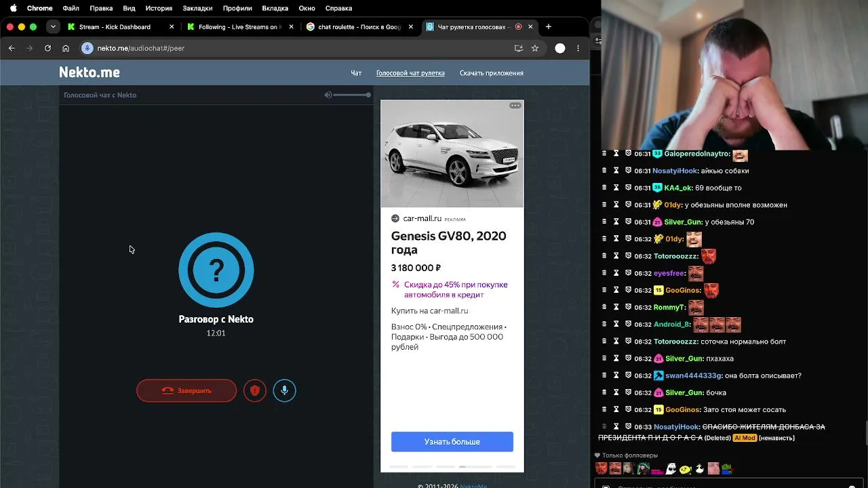
Task: Open the Apple menu
Action: point(13,8)
